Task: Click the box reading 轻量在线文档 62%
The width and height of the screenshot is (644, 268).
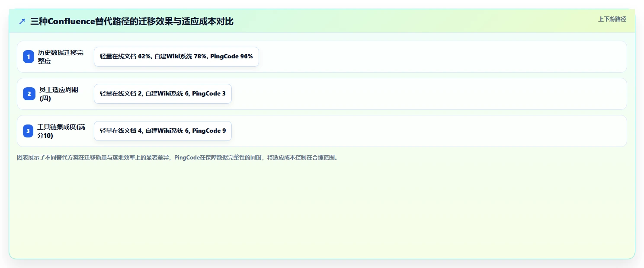Action: [x=176, y=57]
